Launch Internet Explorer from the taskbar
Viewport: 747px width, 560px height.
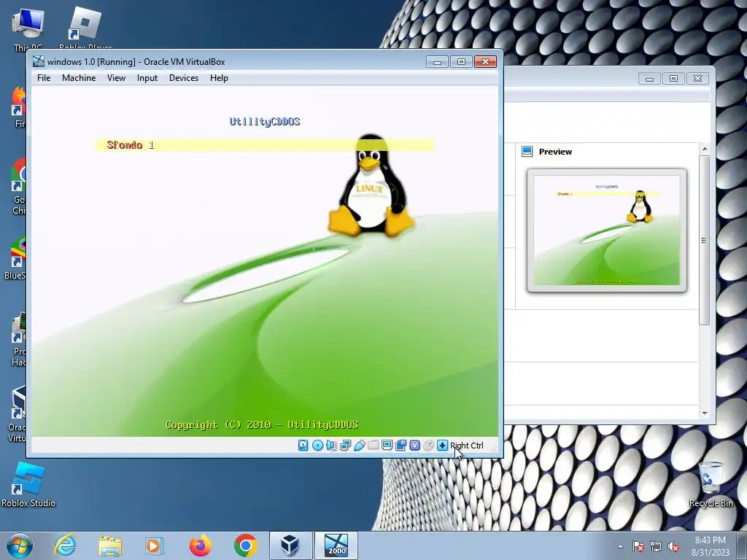tap(65, 545)
